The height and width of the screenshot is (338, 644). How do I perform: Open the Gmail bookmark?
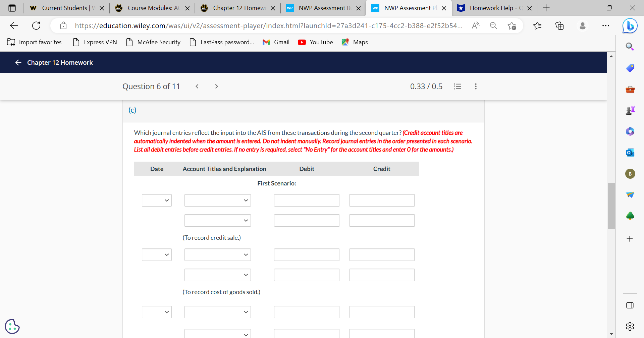point(276,42)
